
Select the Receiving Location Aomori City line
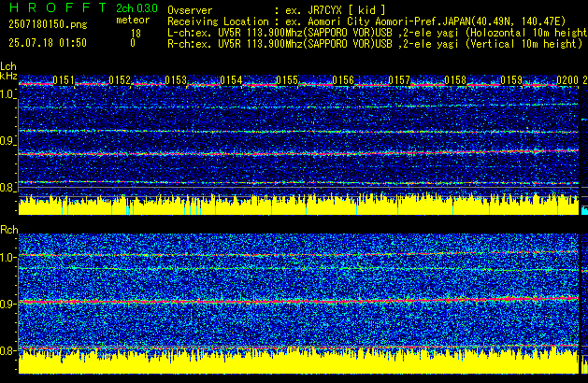(366, 21)
